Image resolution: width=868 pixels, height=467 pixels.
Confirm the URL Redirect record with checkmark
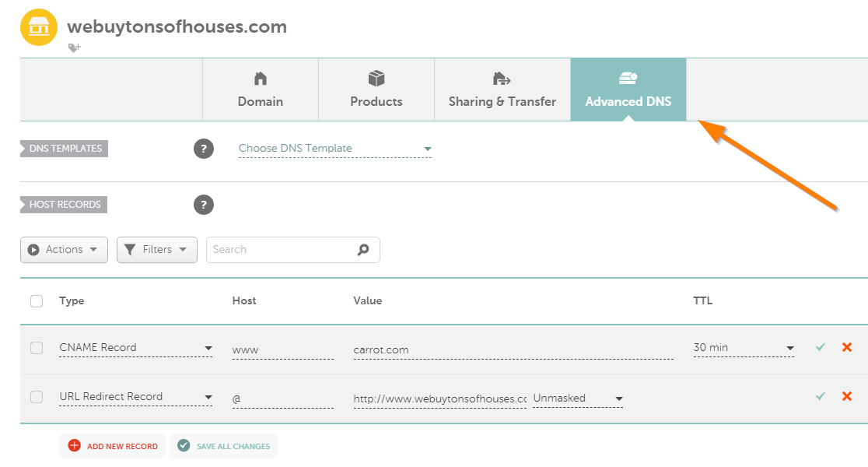coord(821,395)
